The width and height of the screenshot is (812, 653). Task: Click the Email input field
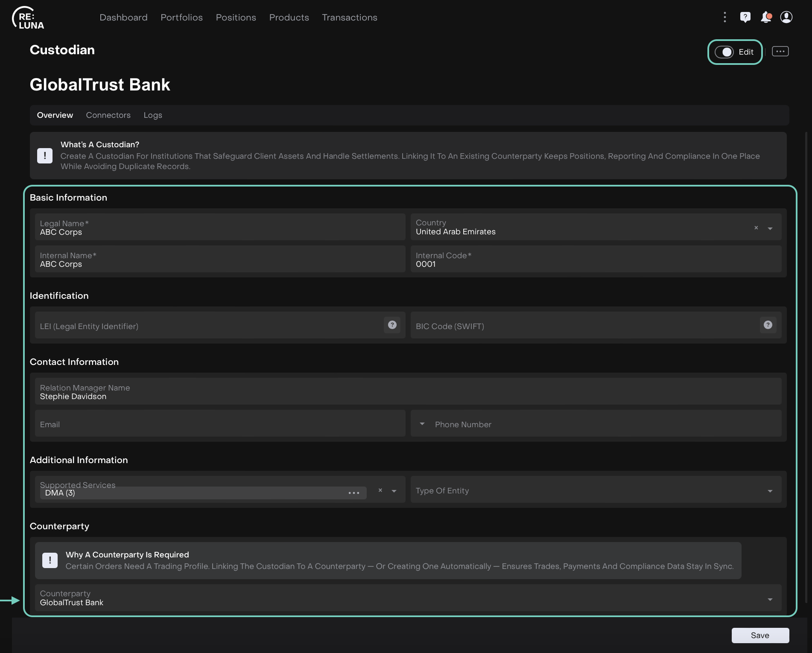(x=220, y=424)
